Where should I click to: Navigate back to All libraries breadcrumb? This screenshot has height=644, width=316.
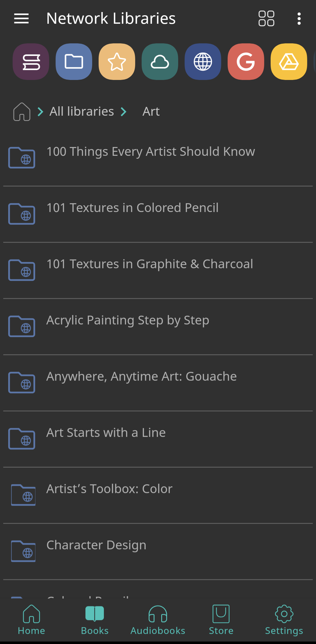[82, 112]
